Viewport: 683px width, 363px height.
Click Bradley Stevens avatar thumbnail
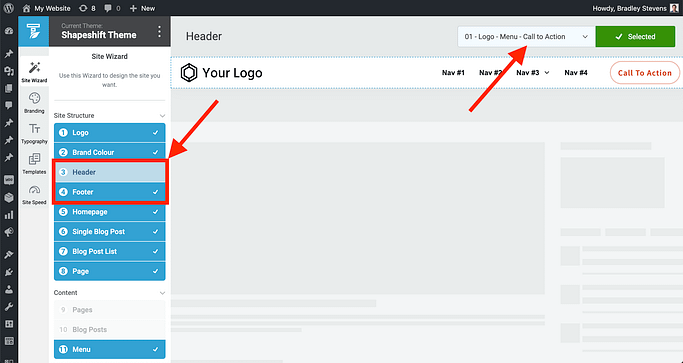pyautogui.click(x=674, y=8)
